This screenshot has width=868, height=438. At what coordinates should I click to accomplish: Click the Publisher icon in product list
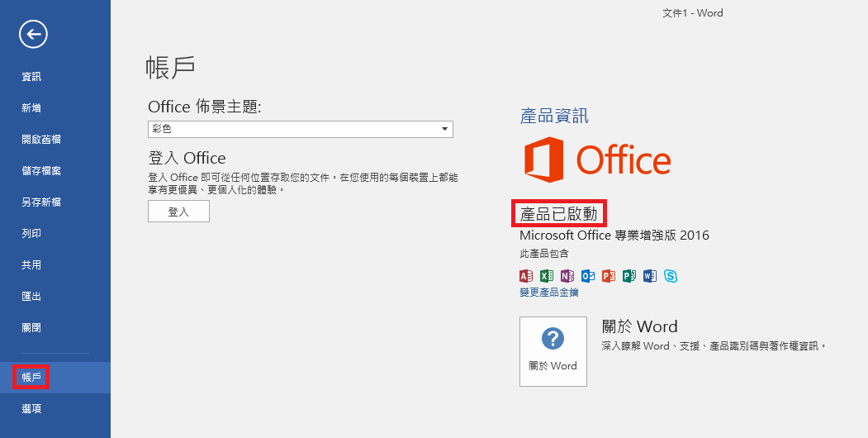coord(629,276)
